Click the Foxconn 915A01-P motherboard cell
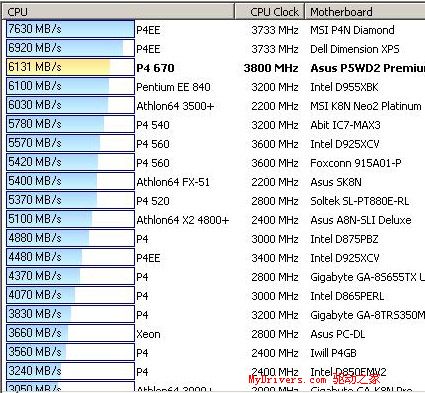The height and width of the screenshot is (393, 425). pos(356,163)
